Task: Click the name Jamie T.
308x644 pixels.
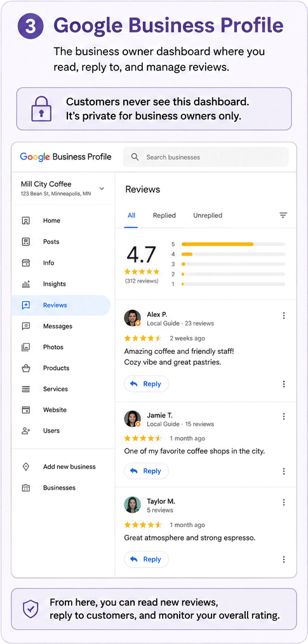Action: tap(160, 415)
